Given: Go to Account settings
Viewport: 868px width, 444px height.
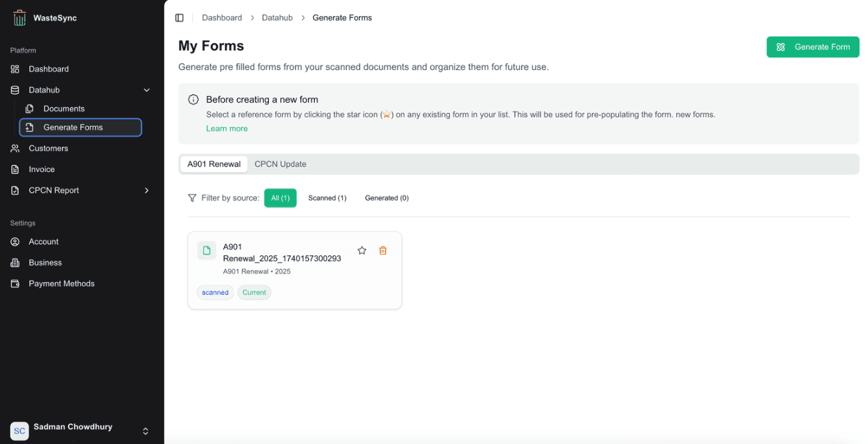Looking at the screenshot, I should pyautogui.click(x=80, y=242).
